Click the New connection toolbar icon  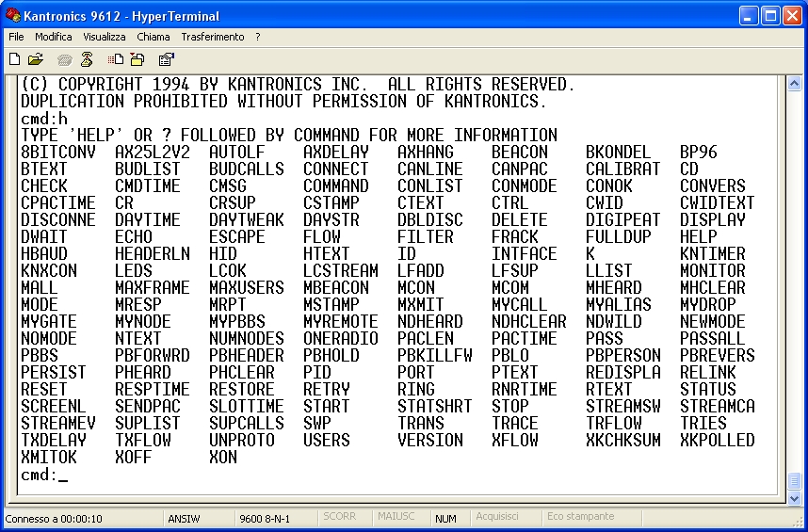(x=15, y=59)
